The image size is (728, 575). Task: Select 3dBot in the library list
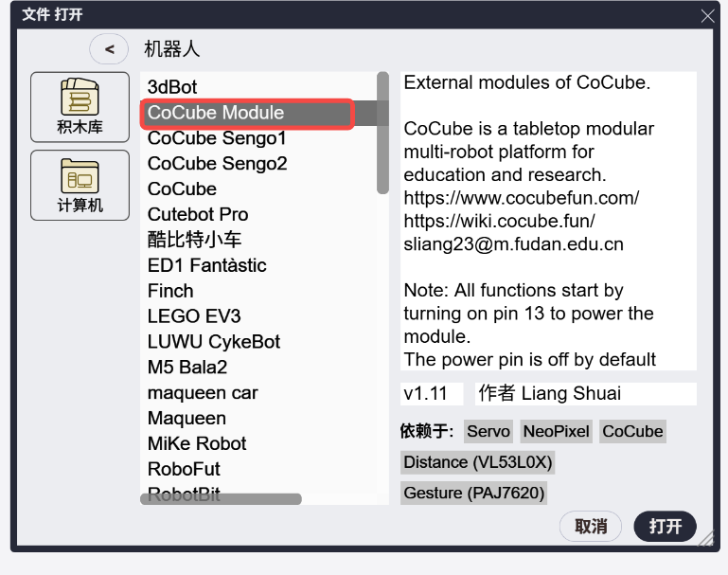[172, 87]
